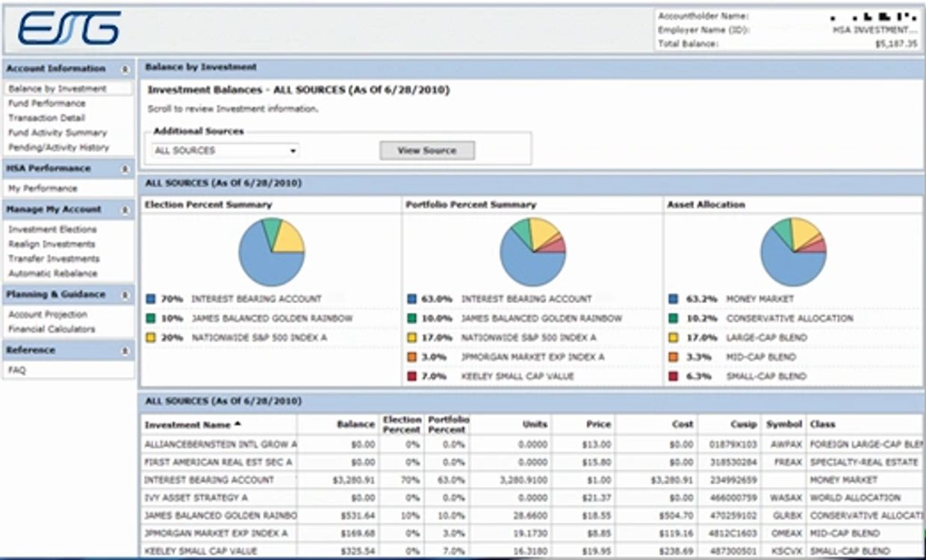926x560 pixels.
Task: Go to Realign Investments
Action: (x=52, y=244)
